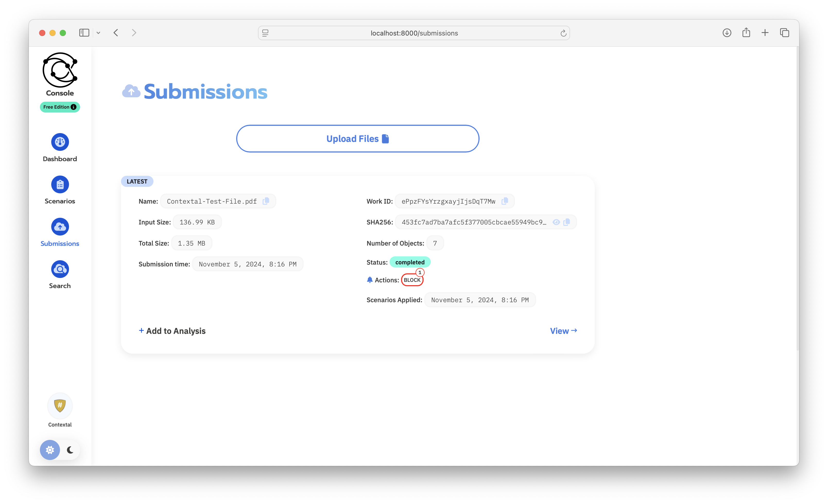Select light mode with the sun button
Image resolution: width=828 pixels, height=504 pixels.
[x=50, y=450]
